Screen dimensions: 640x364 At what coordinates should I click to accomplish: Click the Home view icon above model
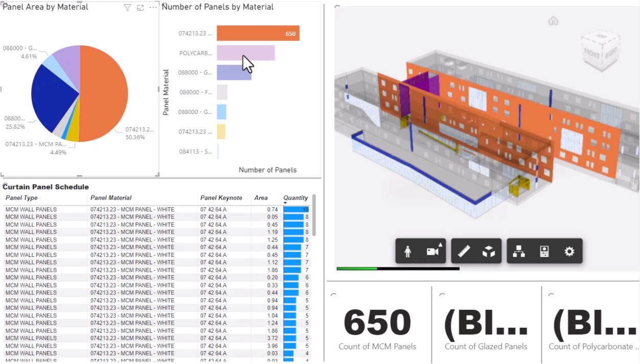(x=553, y=21)
